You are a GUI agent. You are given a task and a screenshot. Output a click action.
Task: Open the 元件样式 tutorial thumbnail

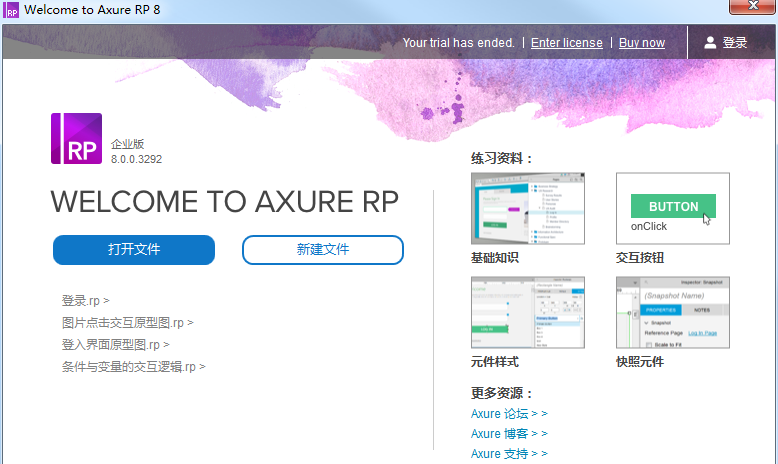[528, 313]
